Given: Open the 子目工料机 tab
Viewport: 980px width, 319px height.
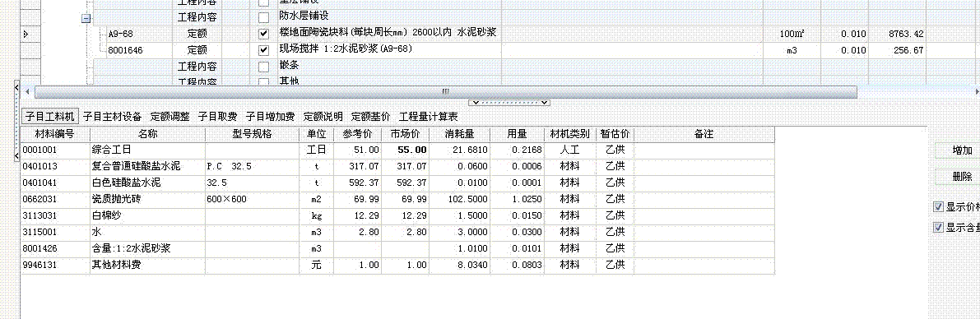Looking at the screenshot, I should click(50, 116).
